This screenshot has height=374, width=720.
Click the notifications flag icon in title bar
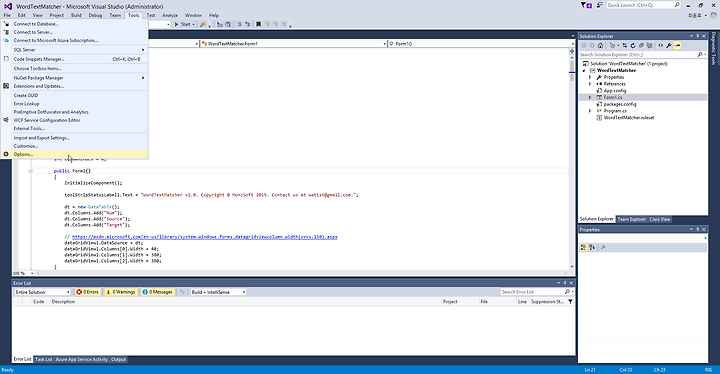[x=586, y=5]
